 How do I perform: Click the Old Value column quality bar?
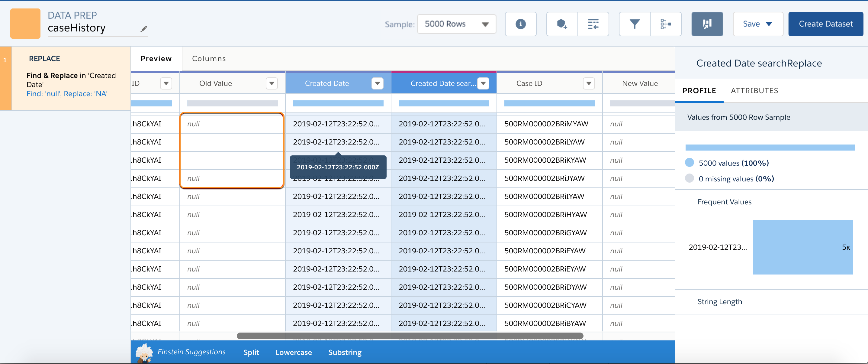tap(232, 104)
